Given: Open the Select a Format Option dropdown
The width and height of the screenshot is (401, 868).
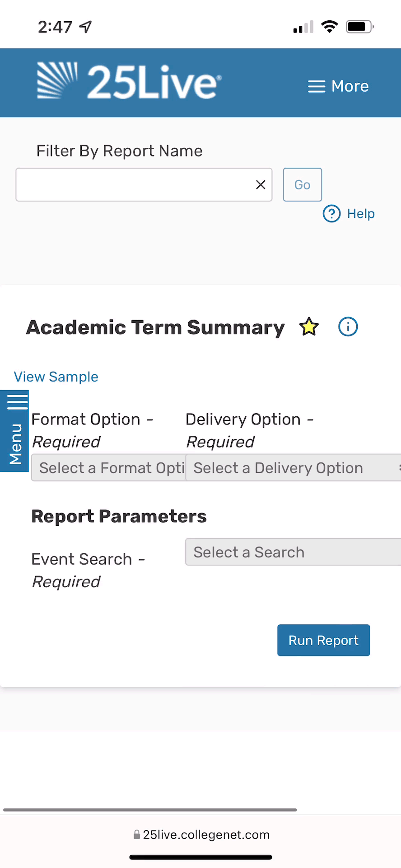Looking at the screenshot, I should (108, 468).
